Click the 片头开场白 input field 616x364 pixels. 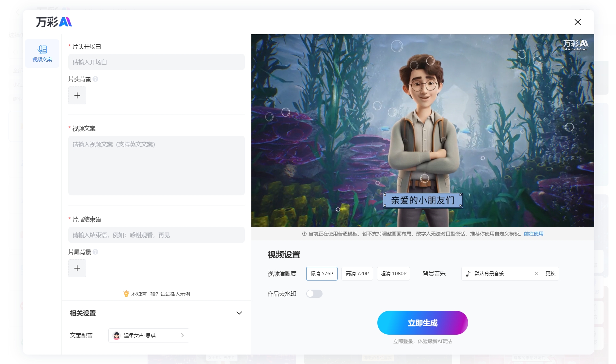coord(156,62)
